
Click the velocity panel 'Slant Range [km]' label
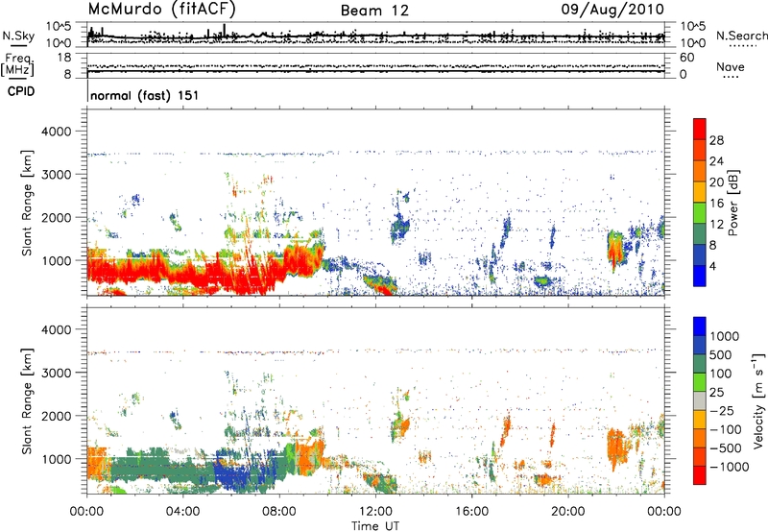click(x=28, y=401)
